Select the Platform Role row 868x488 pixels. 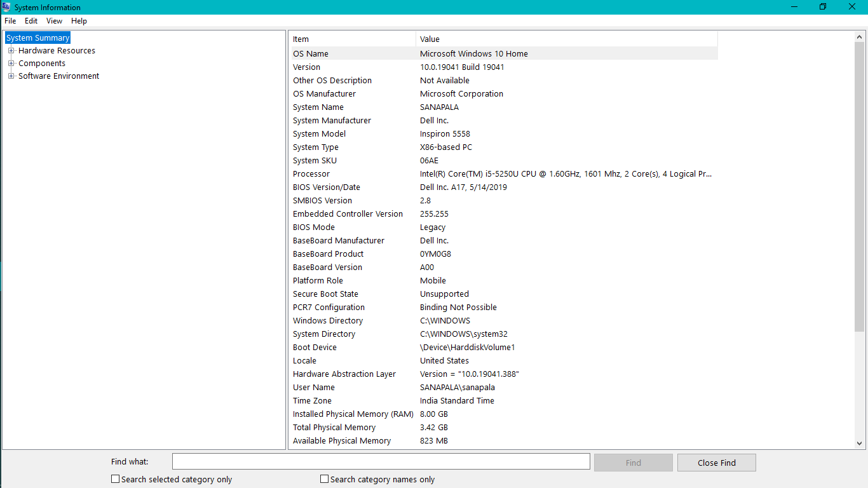pos(505,281)
